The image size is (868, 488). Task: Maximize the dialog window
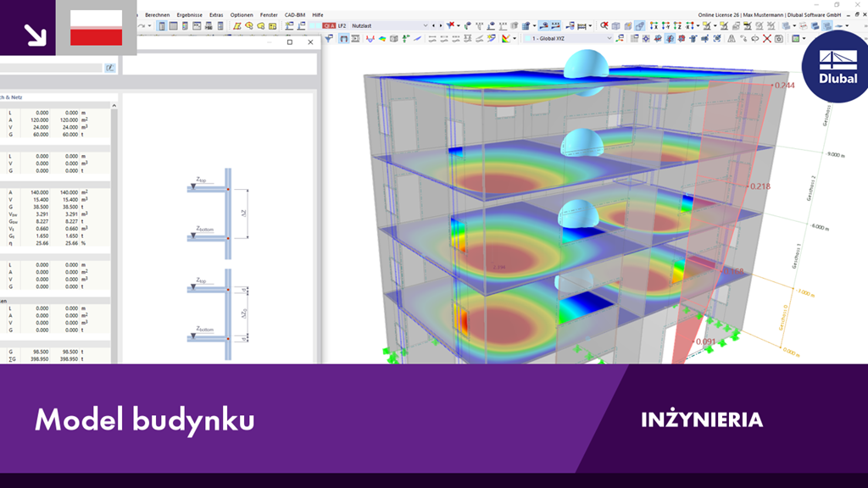290,42
